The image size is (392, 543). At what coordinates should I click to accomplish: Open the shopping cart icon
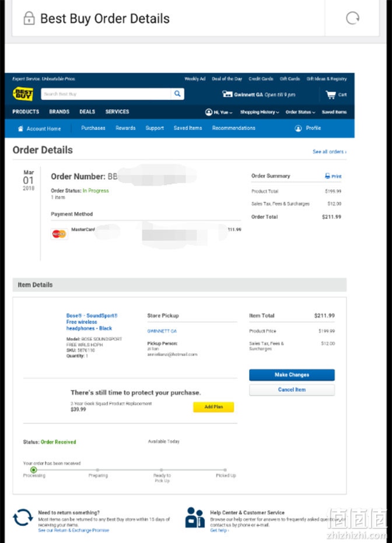click(x=331, y=94)
